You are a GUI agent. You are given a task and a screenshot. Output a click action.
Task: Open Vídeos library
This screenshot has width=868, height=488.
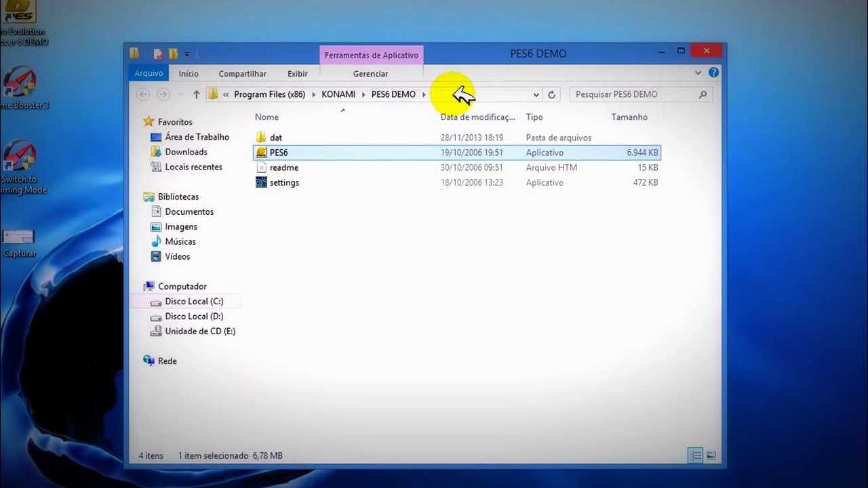click(x=178, y=256)
